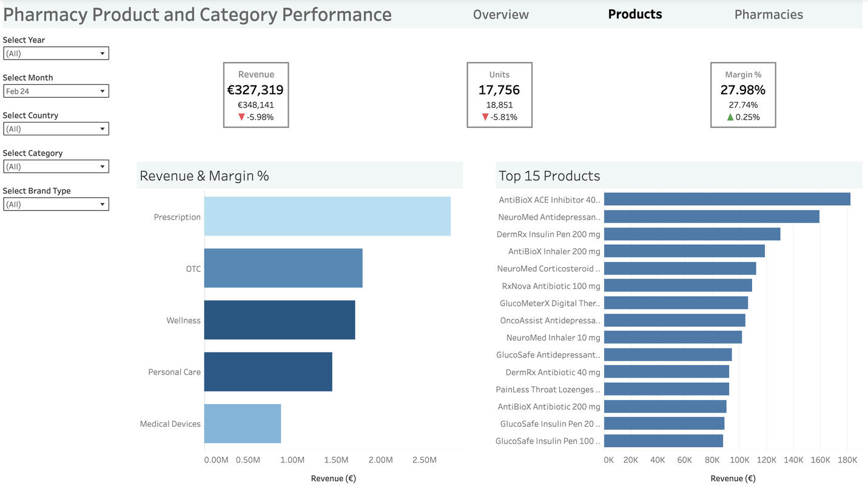Viewport: 868px width, 491px height.
Task: Click the AntiBioX ACE Inhibitor top bar
Action: tap(728, 198)
